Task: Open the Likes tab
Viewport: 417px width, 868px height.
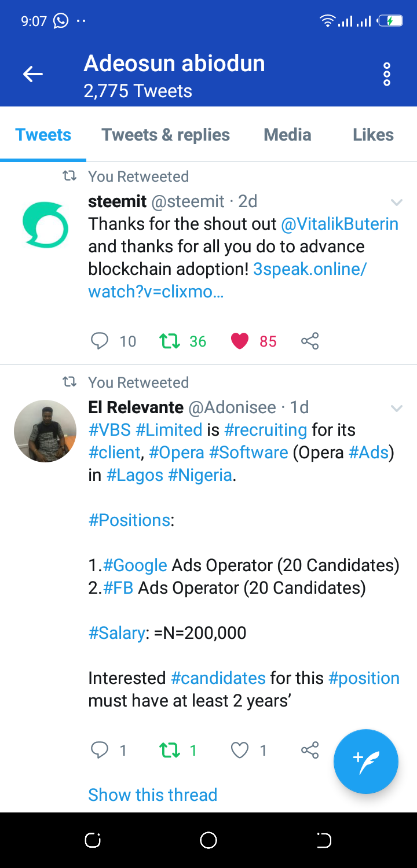Action: pyautogui.click(x=373, y=135)
